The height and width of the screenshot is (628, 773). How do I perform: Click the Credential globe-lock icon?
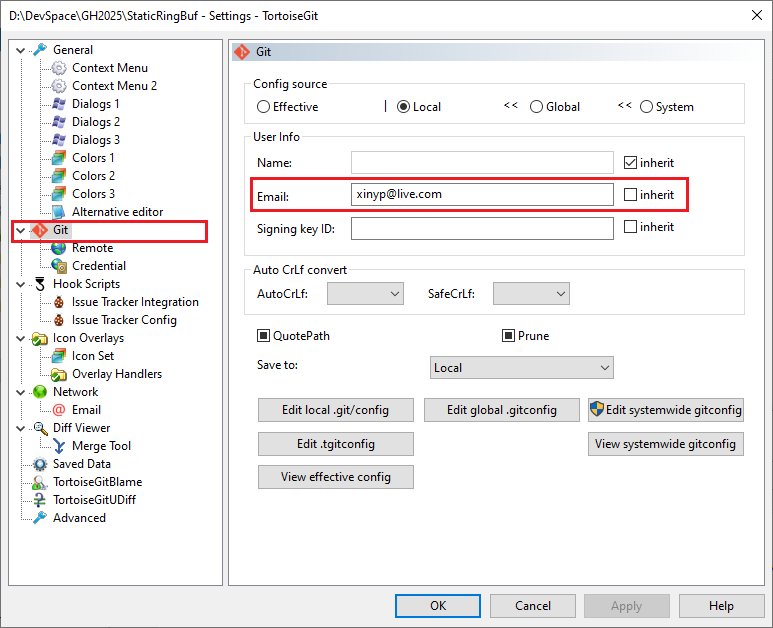coord(59,266)
